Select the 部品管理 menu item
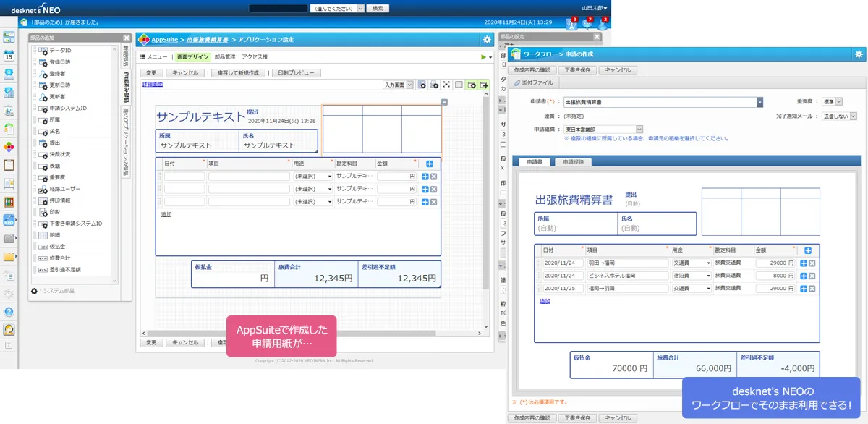The image size is (868, 424). pyautogui.click(x=225, y=56)
